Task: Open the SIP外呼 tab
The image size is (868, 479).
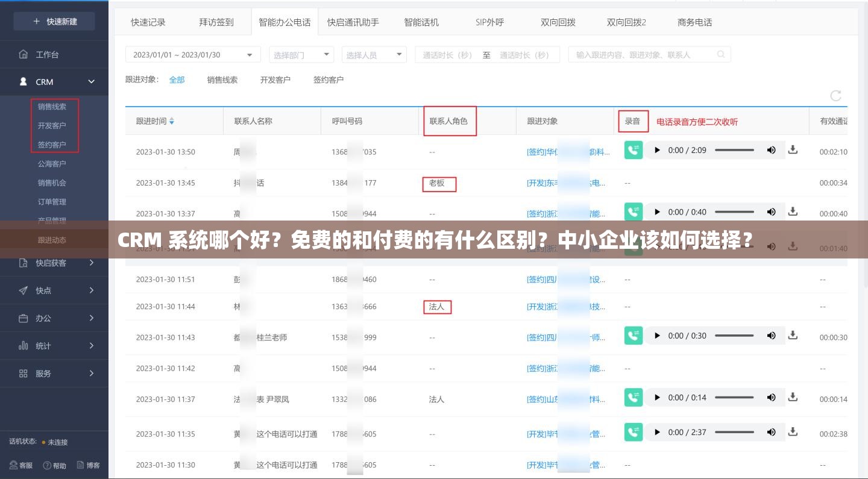Action: pyautogui.click(x=489, y=22)
